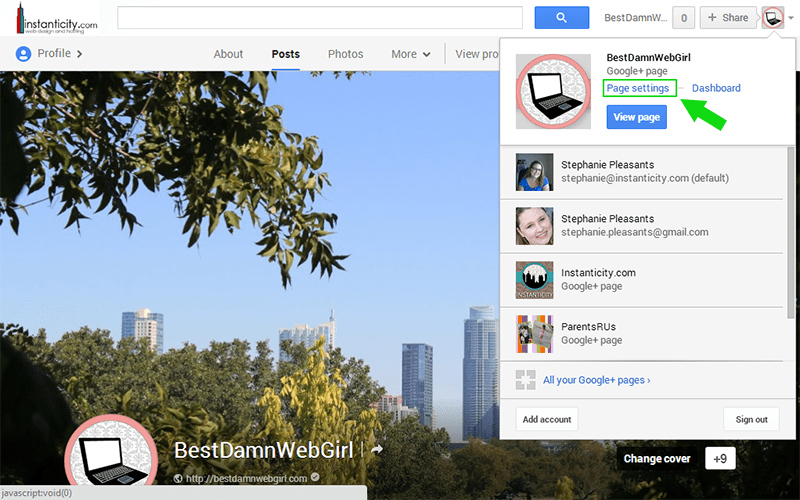Switch to ParentsRUs Google+ page

tap(641, 334)
